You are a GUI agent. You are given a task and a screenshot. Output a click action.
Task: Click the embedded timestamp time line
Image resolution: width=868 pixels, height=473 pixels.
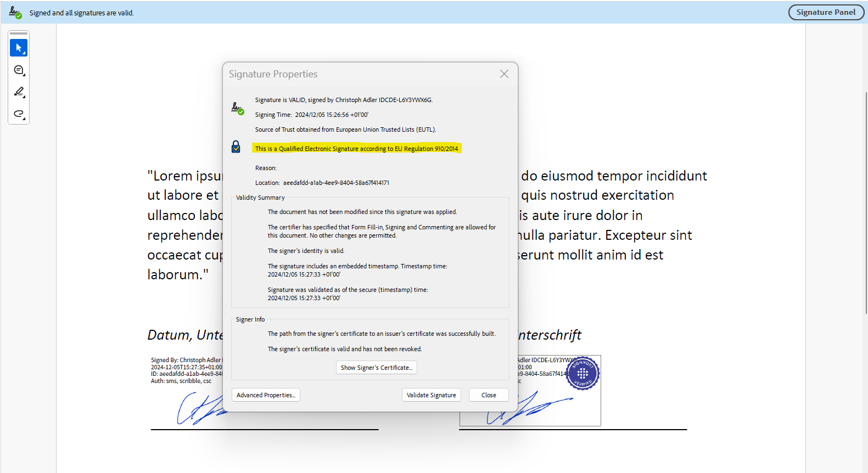(x=357, y=270)
